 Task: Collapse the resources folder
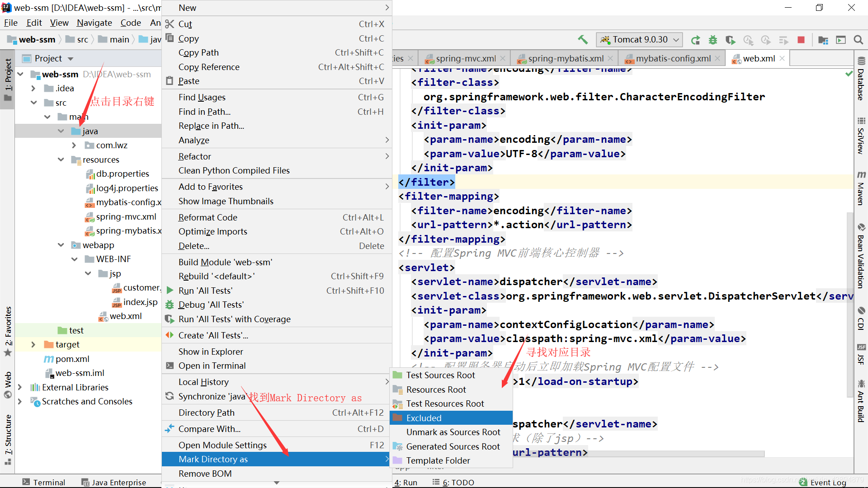[x=61, y=159]
